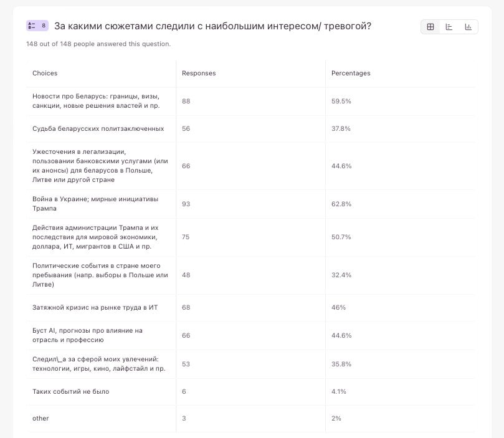
Task: Click the 'Таких событий не было' row
Action: click(x=70, y=391)
